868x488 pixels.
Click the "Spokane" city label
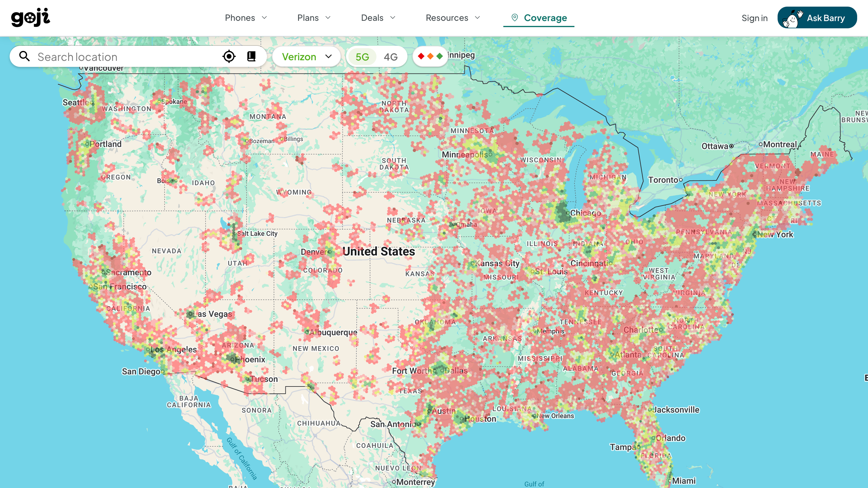point(174,102)
